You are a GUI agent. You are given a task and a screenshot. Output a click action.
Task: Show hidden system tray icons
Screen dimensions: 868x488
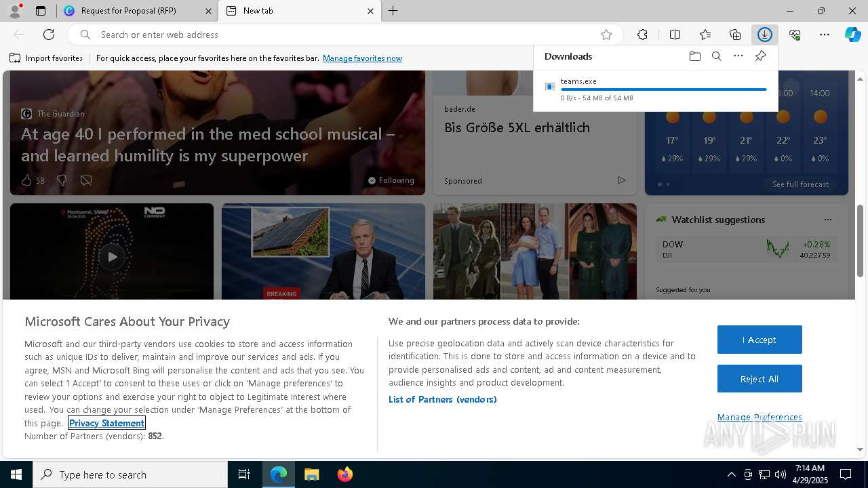click(x=731, y=474)
